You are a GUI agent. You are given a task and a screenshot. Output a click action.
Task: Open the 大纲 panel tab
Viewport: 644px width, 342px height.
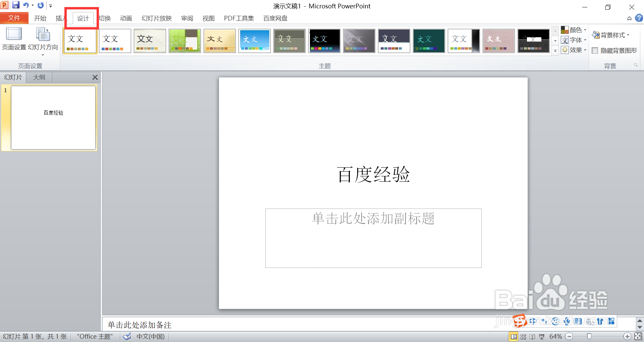tap(39, 77)
